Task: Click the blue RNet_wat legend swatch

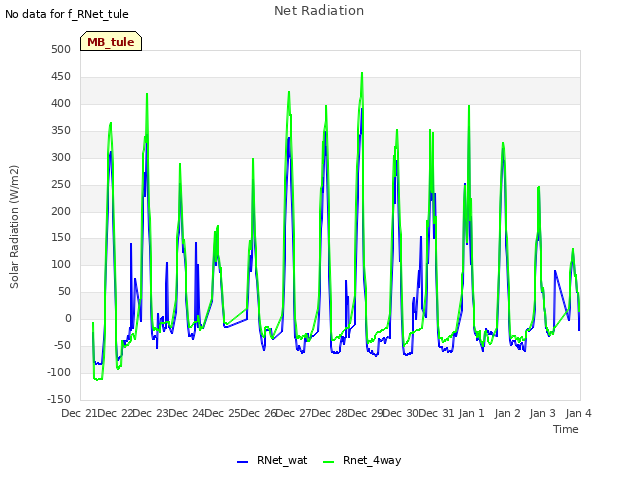Action: coord(242,462)
